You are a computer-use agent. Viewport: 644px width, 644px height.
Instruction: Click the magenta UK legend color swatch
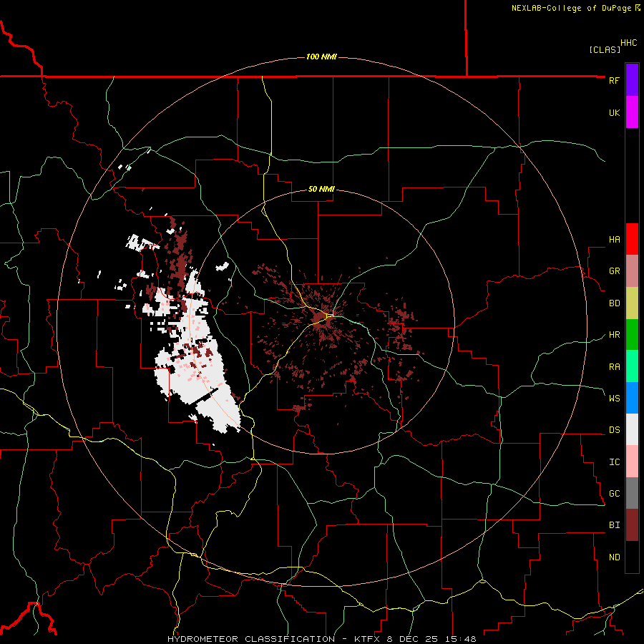632,112
